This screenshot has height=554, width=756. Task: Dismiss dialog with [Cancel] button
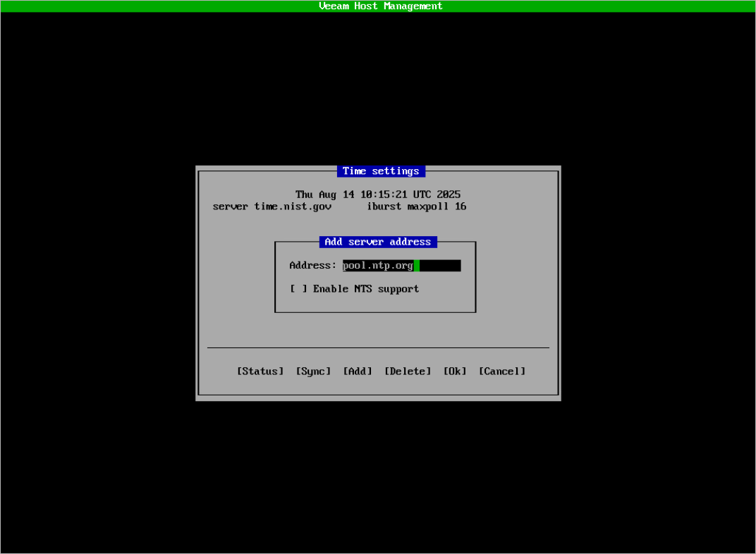[x=502, y=371]
